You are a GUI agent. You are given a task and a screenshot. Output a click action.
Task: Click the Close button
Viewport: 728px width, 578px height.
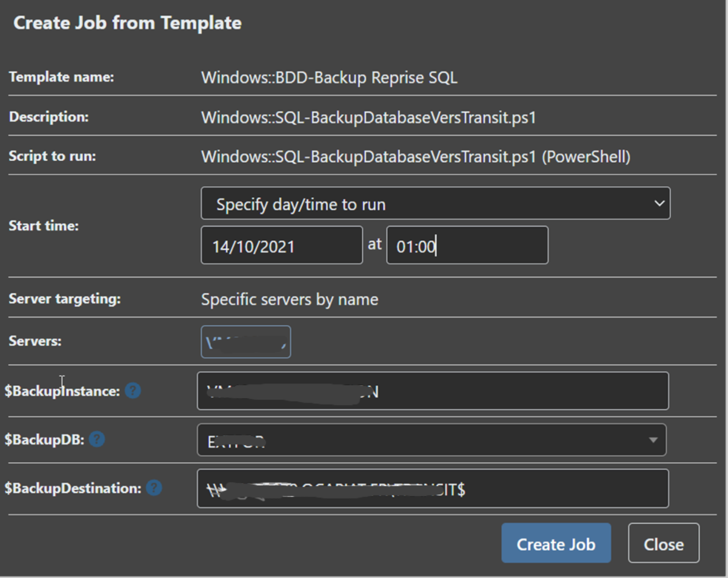click(x=664, y=544)
